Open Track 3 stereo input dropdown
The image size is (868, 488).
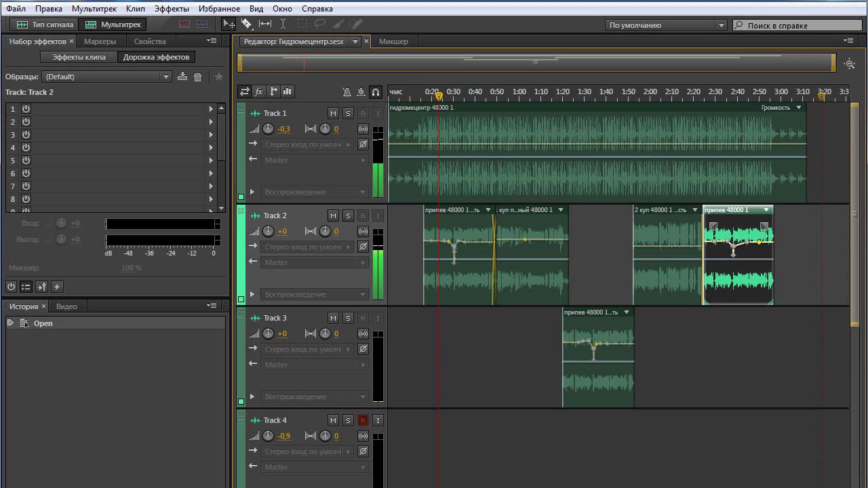[x=307, y=349]
